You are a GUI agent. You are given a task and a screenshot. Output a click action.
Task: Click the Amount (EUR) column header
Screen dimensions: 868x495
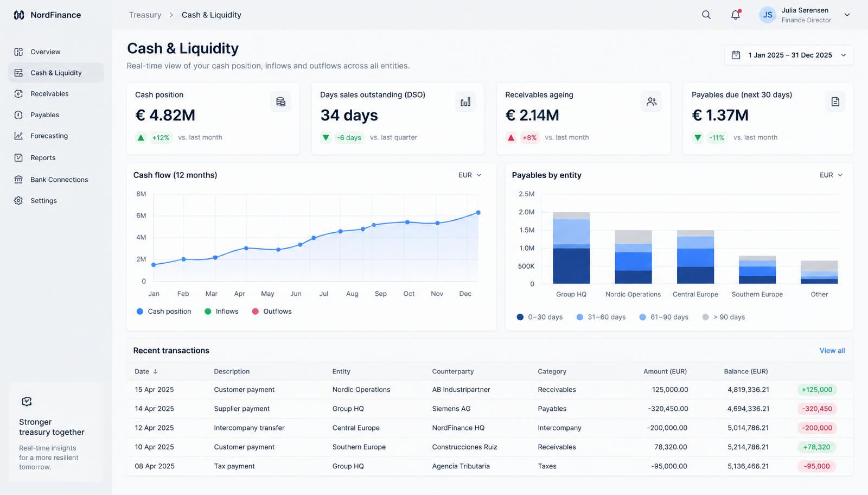tap(665, 372)
